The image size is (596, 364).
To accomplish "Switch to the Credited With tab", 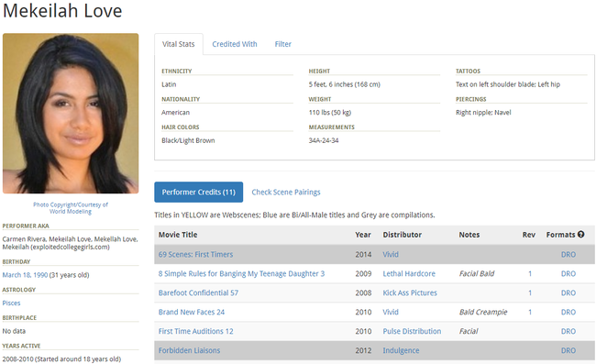I will coord(235,44).
